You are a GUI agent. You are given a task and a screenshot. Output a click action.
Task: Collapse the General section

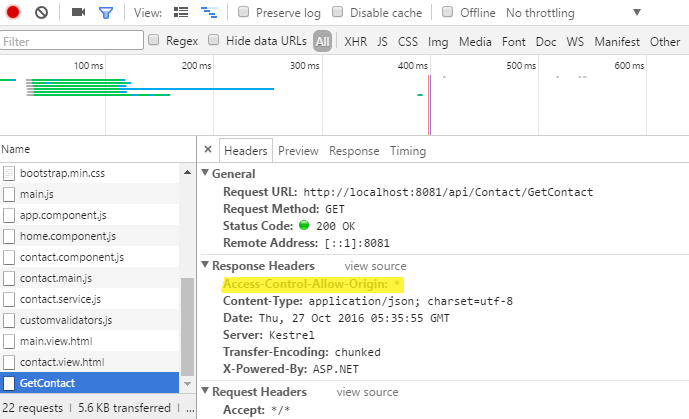pos(205,173)
